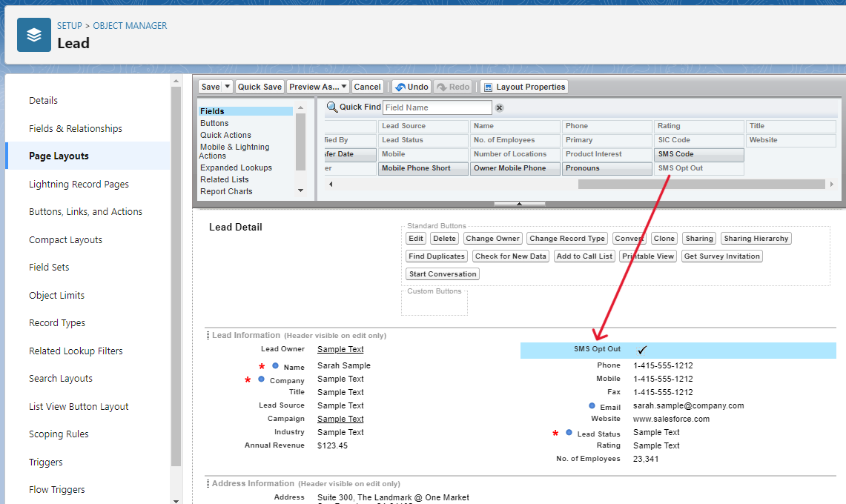Click the Campaign Sample Text link
846x504 pixels.
[x=340, y=419]
